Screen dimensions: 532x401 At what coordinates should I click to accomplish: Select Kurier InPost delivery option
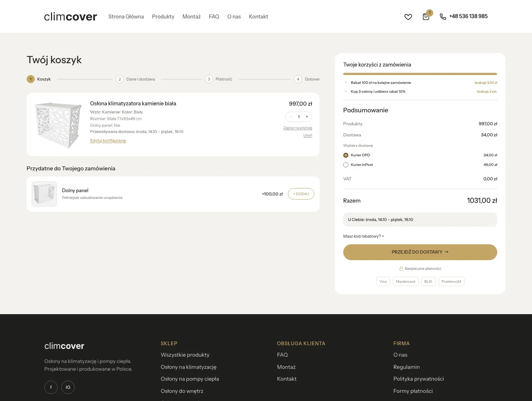pos(346,165)
